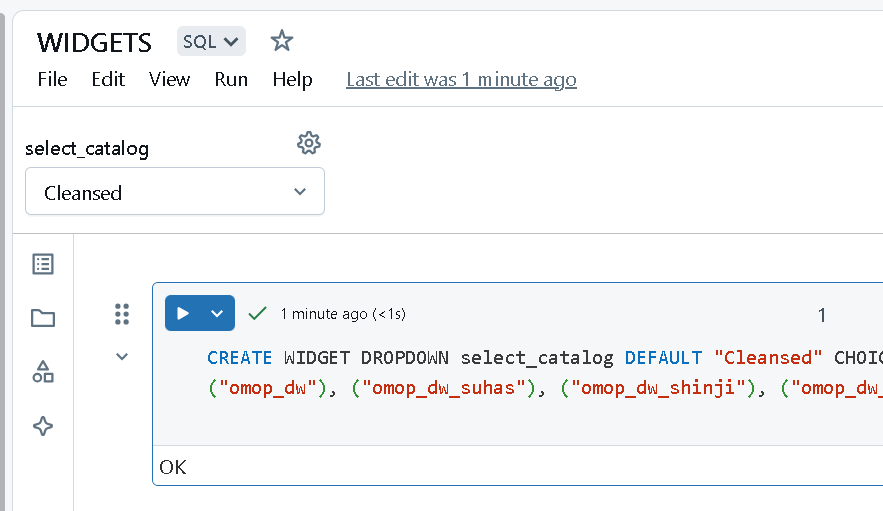Viewport: 883px width, 511px height.
Task: Open the last edit history link
Action: (x=461, y=79)
